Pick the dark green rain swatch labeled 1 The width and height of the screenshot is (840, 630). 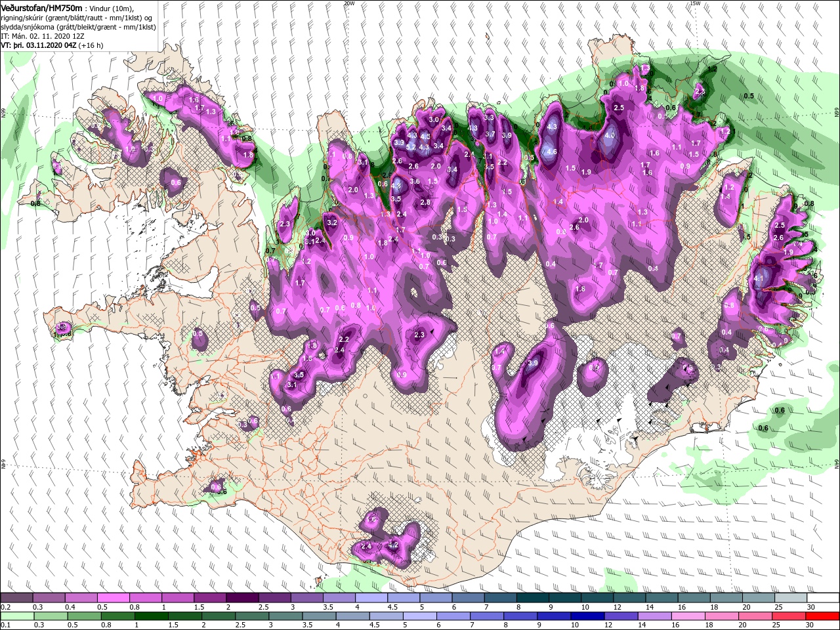151,616
